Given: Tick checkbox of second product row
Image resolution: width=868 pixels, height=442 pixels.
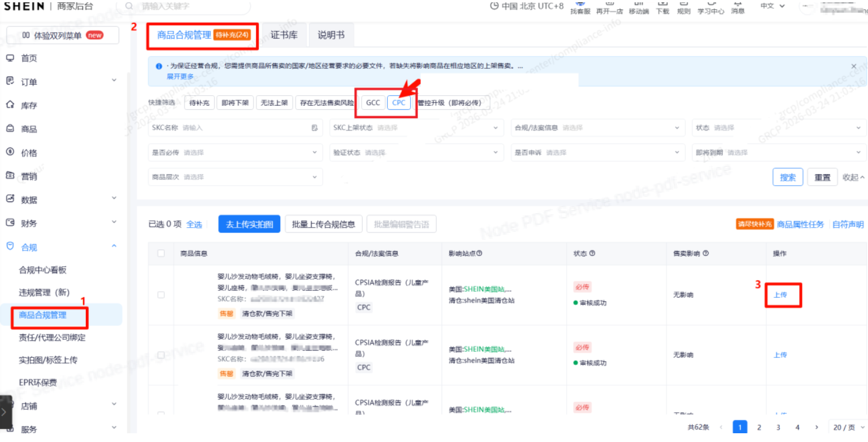Looking at the screenshot, I should tap(161, 355).
